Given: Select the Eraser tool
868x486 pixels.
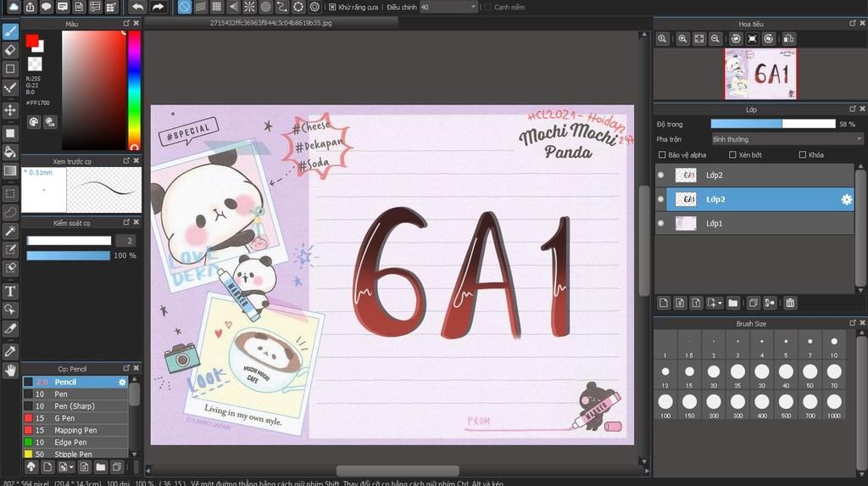Looking at the screenshot, I should pos(10,50).
